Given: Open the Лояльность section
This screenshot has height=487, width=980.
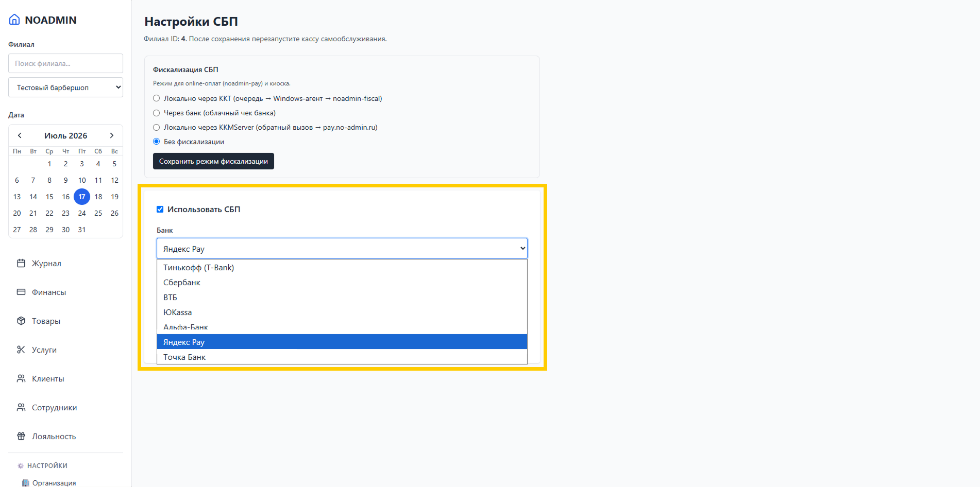Looking at the screenshot, I should pyautogui.click(x=54, y=436).
